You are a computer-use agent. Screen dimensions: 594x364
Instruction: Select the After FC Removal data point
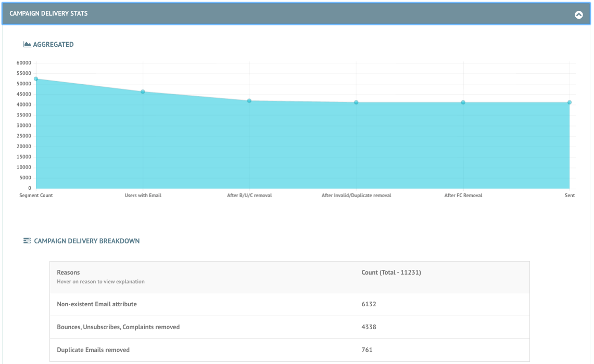click(463, 102)
